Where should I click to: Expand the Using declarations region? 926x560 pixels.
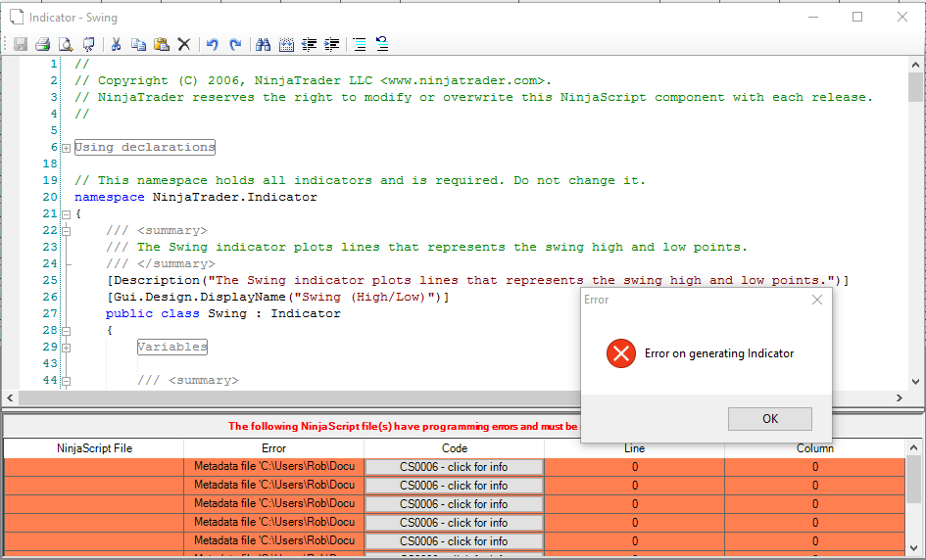66,148
